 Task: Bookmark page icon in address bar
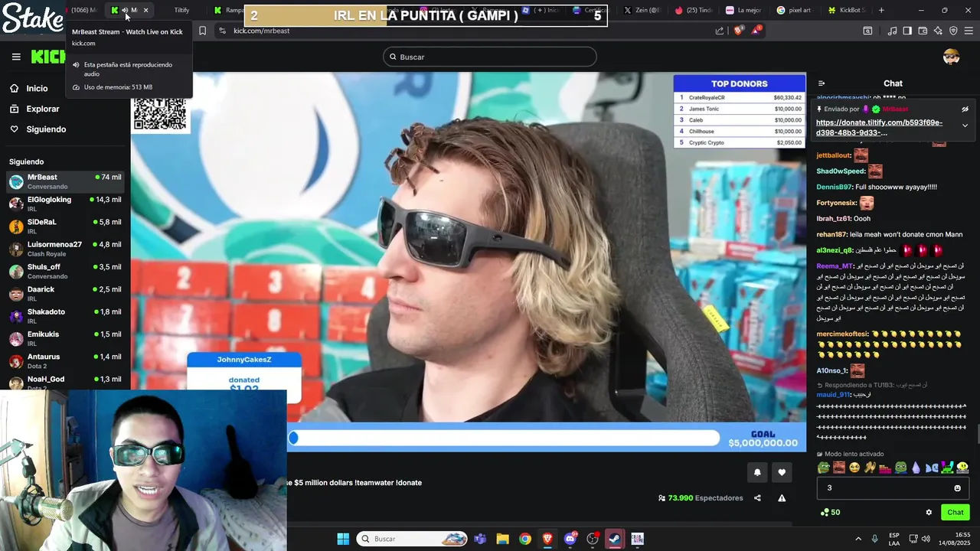click(x=202, y=31)
